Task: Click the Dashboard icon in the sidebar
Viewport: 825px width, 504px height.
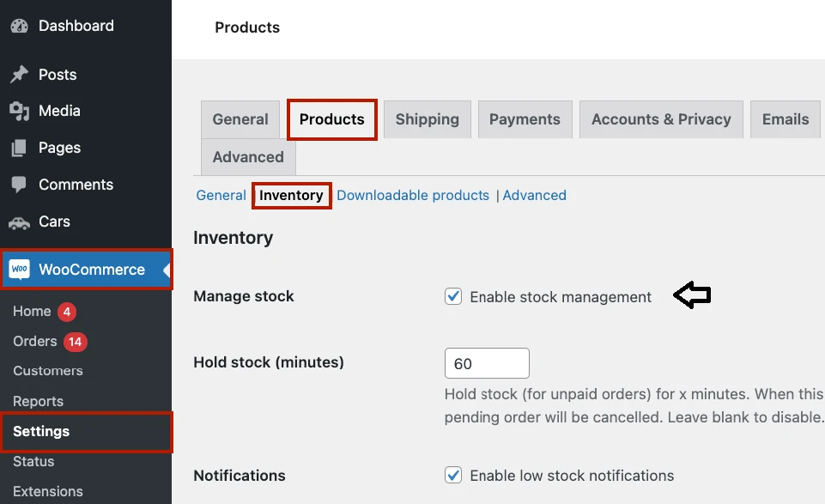Action: point(19,25)
